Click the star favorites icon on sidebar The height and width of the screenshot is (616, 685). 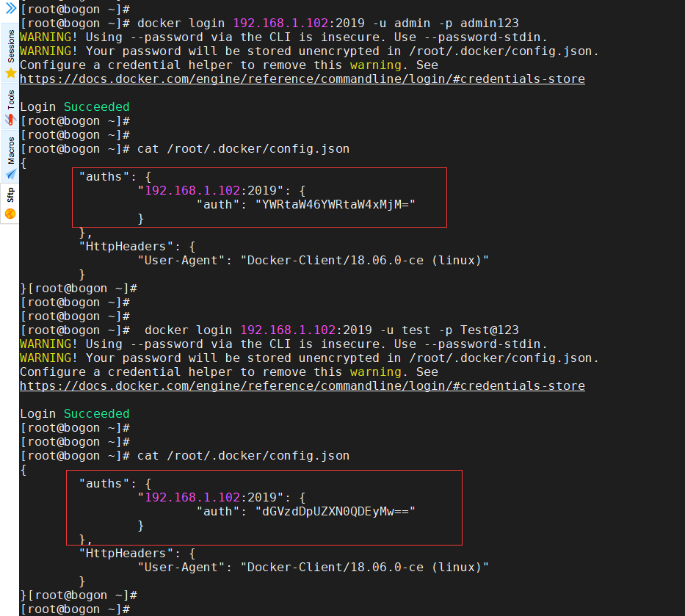[x=9, y=71]
